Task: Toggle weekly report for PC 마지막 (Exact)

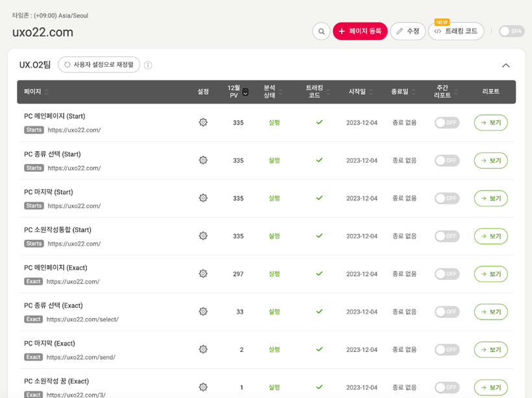Action: pyautogui.click(x=447, y=349)
